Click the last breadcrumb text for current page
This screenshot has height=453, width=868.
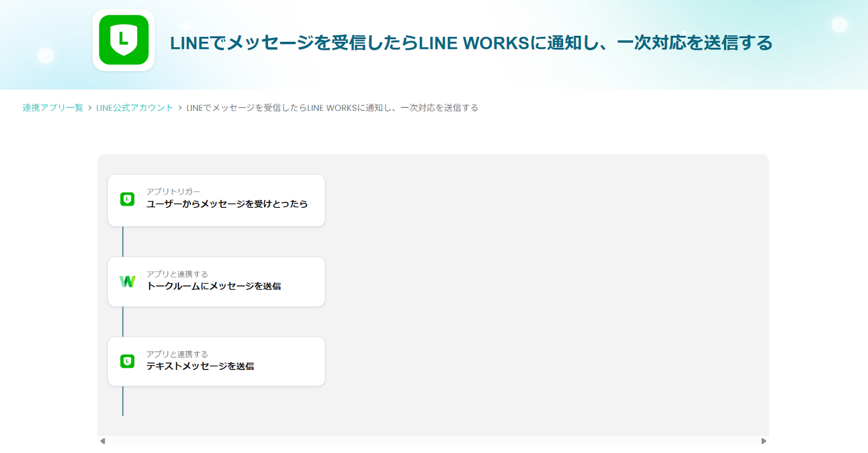point(332,108)
